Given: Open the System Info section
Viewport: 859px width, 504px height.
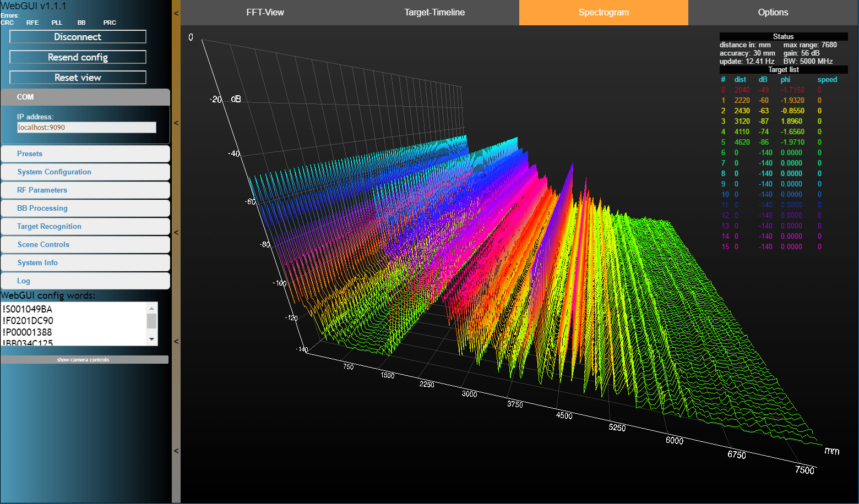Looking at the screenshot, I should click(85, 262).
